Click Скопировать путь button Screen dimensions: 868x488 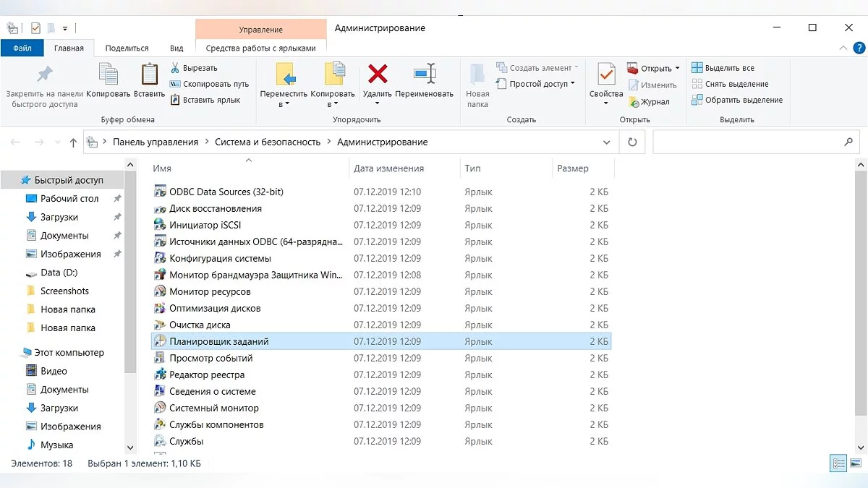click(x=209, y=84)
